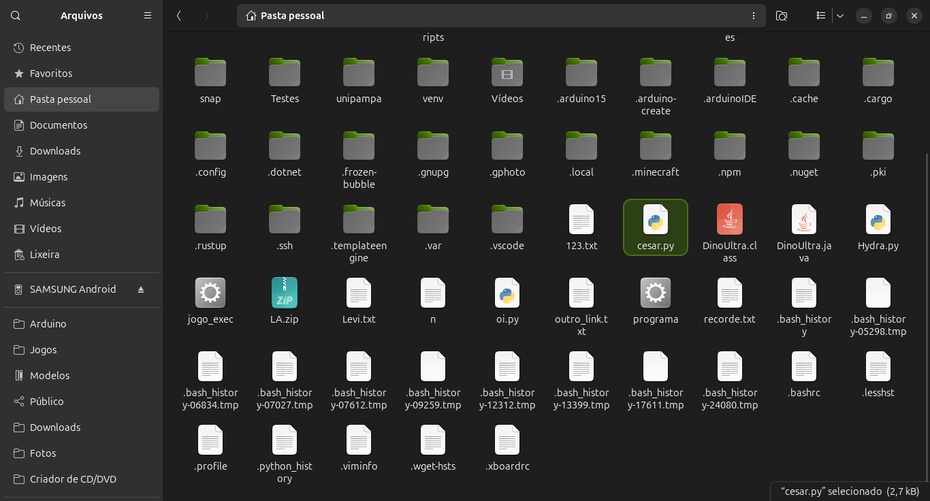
Task: Open the sidebar hamburger menu
Action: tap(148, 15)
